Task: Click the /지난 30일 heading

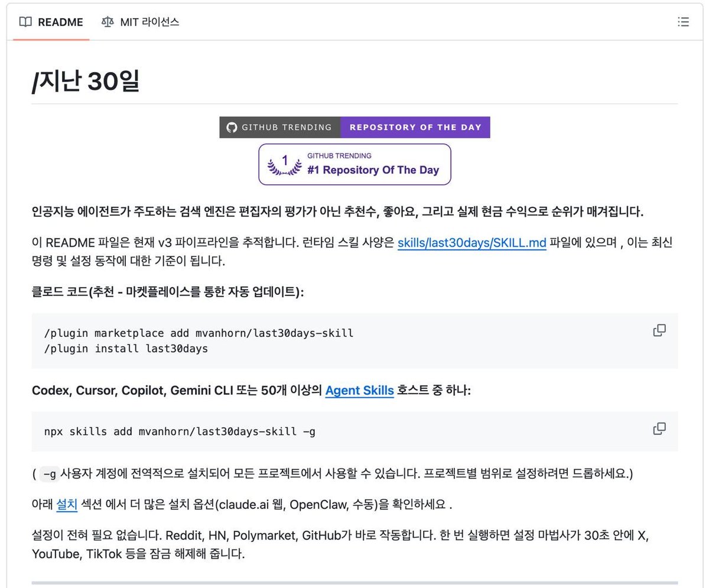Action: [86, 81]
